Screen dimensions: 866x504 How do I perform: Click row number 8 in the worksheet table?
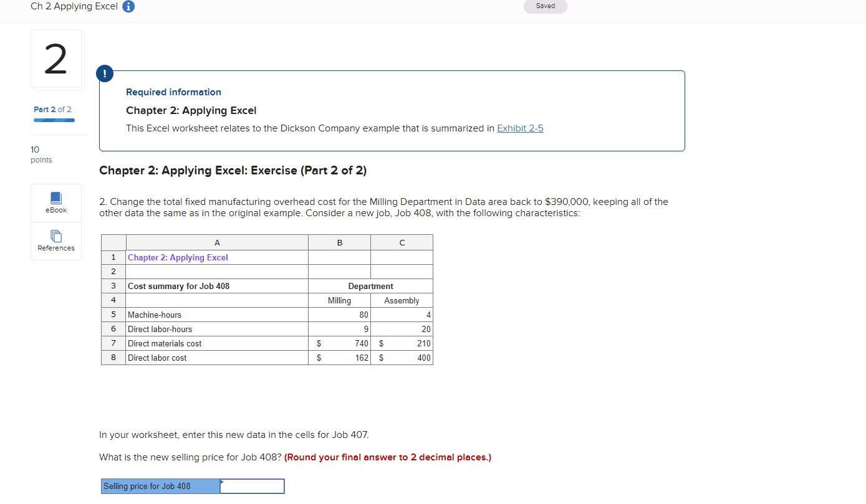(113, 358)
